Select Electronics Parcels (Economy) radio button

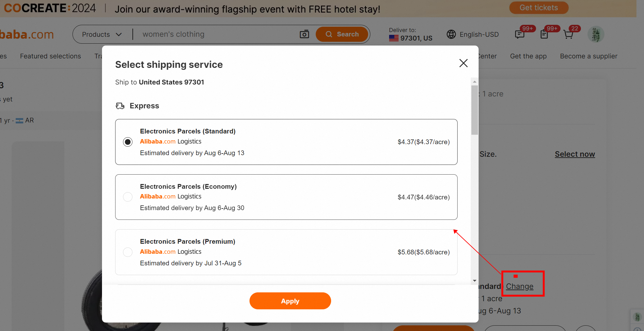click(x=128, y=197)
